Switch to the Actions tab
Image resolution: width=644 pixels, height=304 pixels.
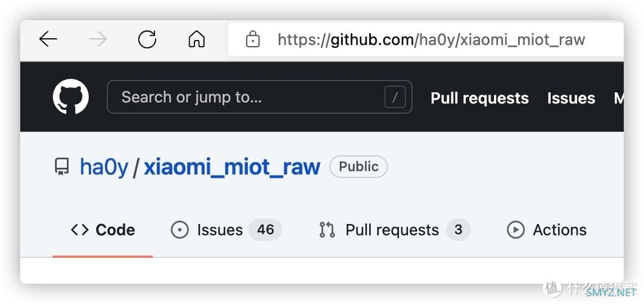point(547,230)
